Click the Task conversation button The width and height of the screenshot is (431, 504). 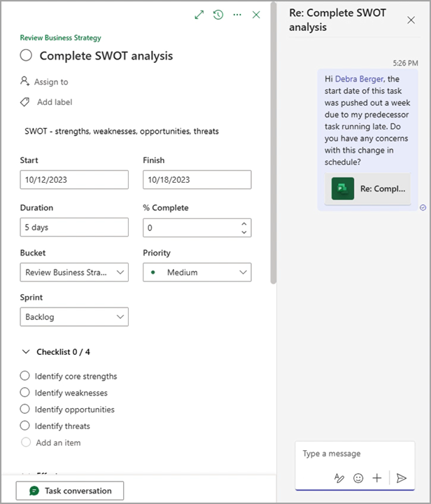click(69, 491)
